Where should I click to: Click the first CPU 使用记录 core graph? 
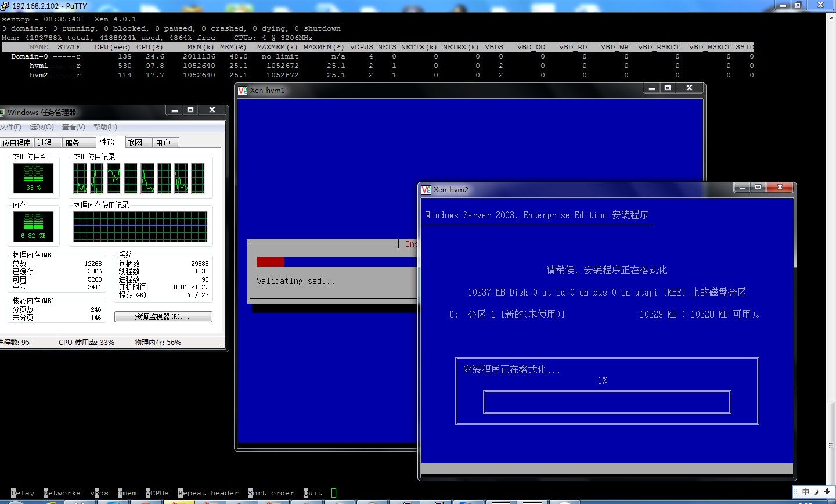tap(80, 178)
